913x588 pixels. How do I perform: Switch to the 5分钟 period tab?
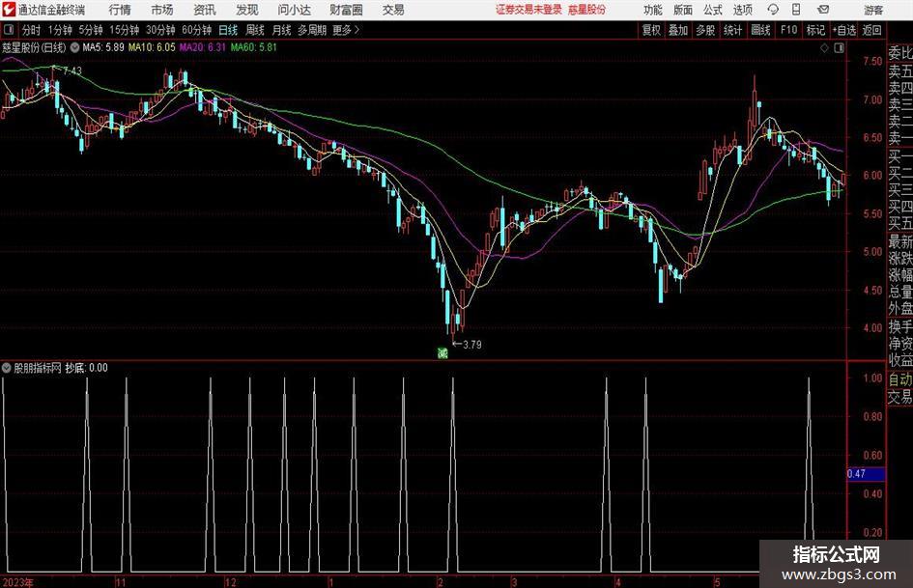(90, 30)
